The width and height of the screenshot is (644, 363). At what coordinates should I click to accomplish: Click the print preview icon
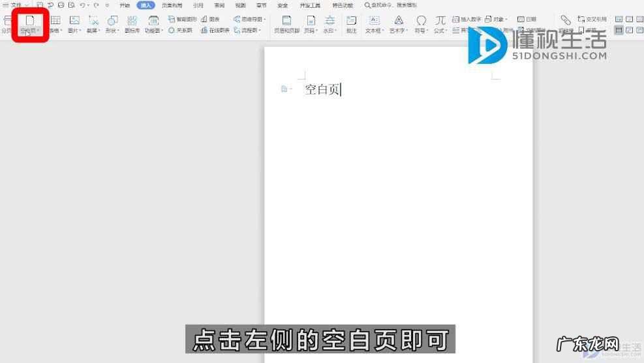coord(72,5)
